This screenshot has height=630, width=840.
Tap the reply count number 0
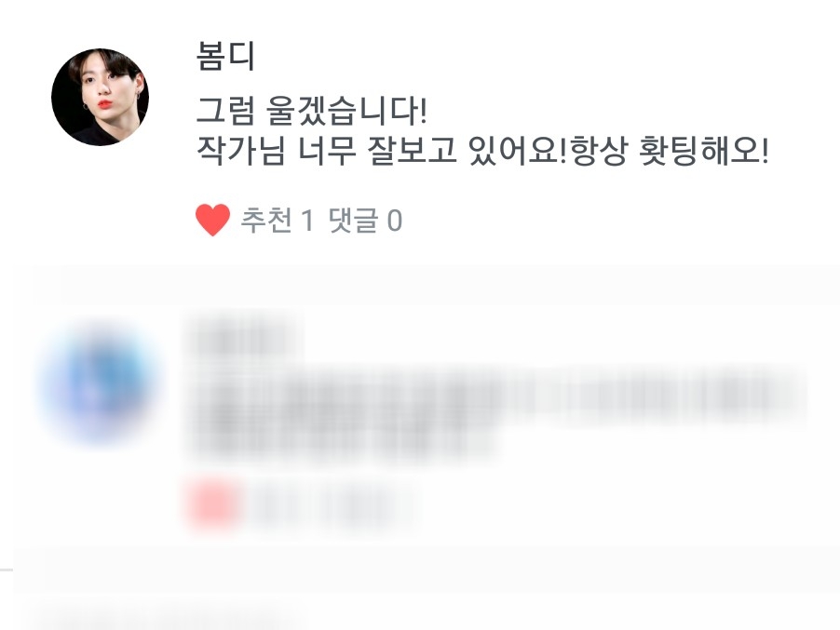pos(395,221)
